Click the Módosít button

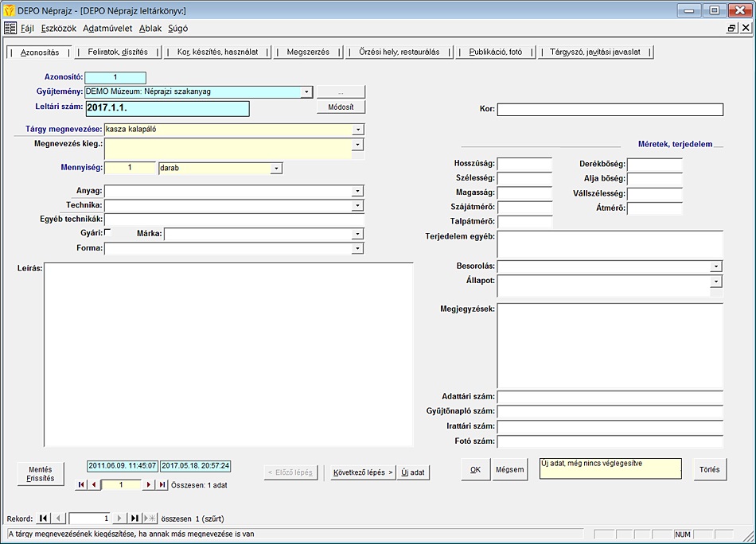pyautogui.click(x=341, y=107)
